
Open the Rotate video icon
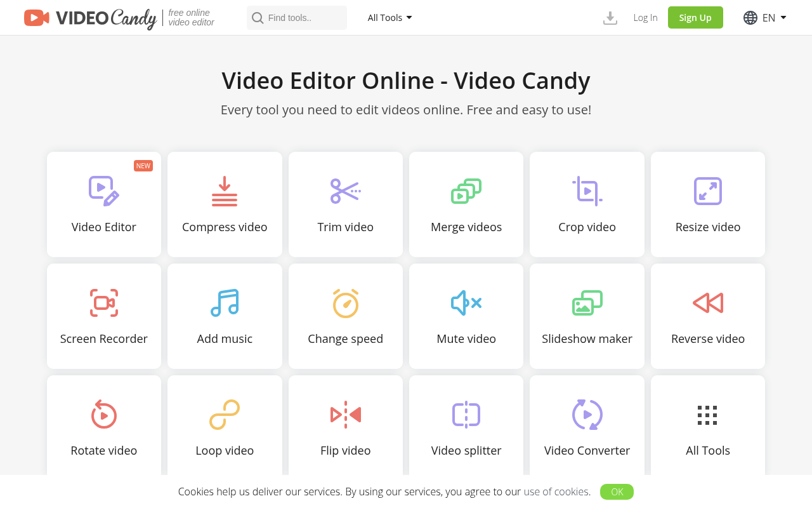coord(103,414)
